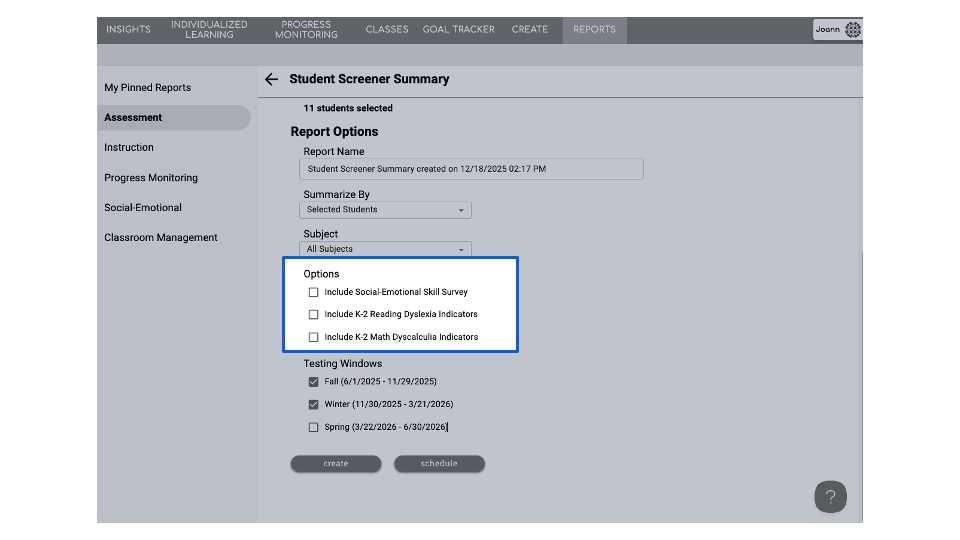Click the Testing Windows label

click(343, 364)
